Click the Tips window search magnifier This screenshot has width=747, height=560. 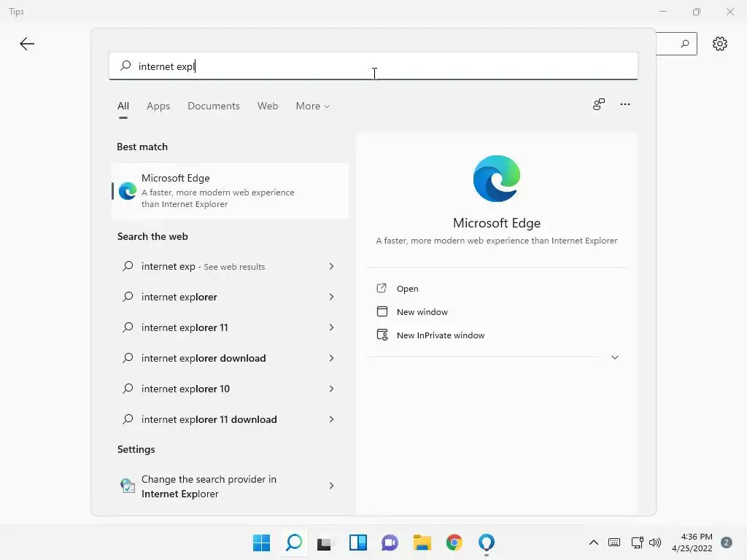(x=685, y=44)
